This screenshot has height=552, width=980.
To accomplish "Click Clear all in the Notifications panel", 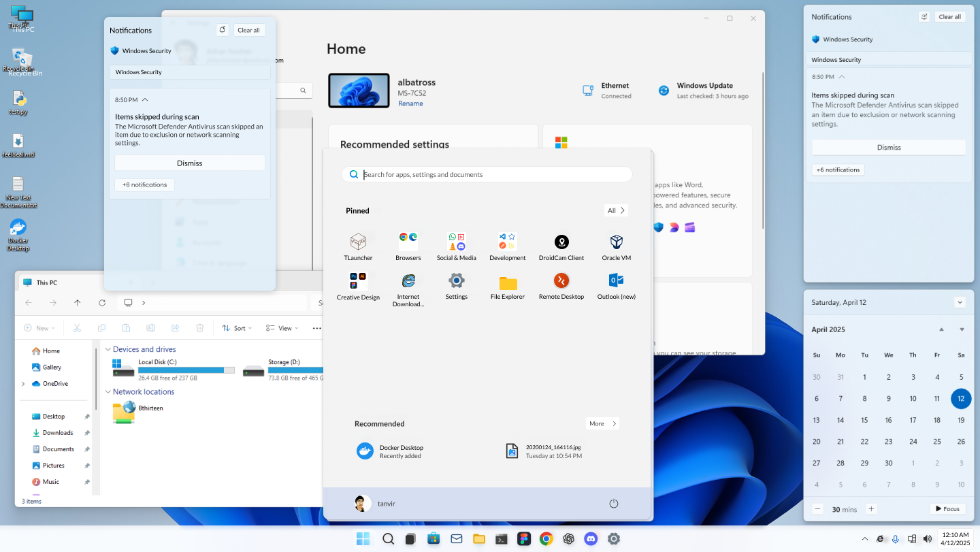I will [248, 29].
